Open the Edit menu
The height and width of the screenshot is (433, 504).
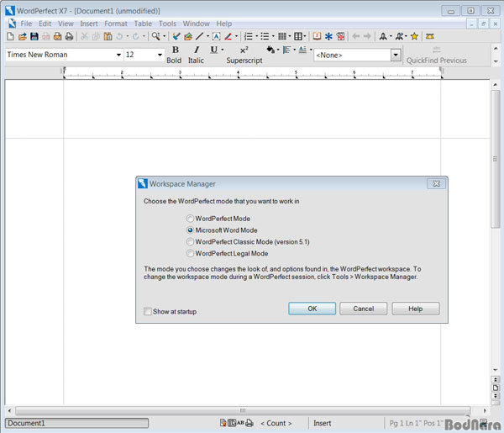(x=45, y=24)
